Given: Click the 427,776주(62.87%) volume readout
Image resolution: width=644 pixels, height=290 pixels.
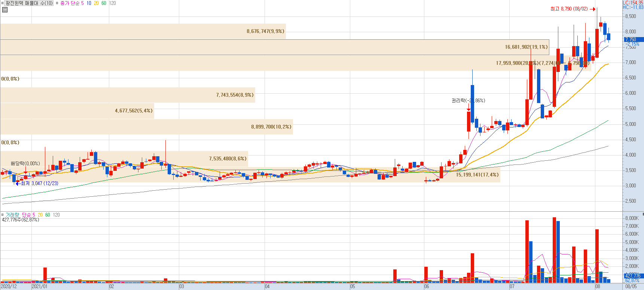Looking at the screenshot, I should coord(21,220).
